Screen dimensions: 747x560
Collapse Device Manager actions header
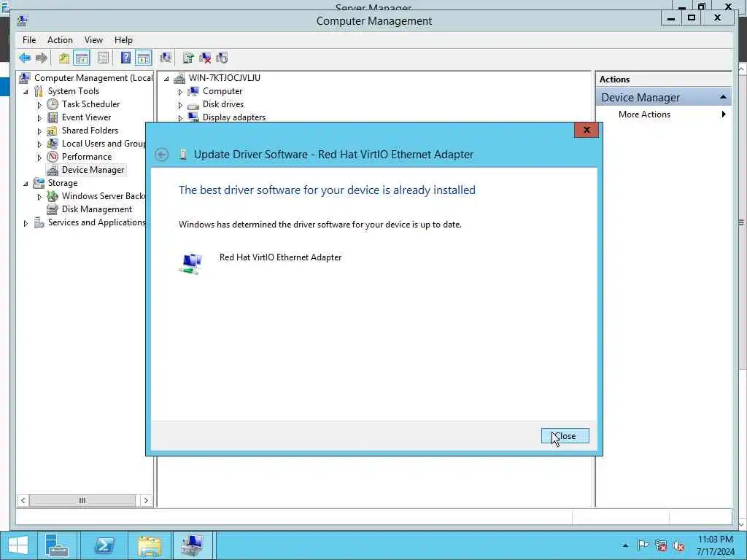point(723,97)
